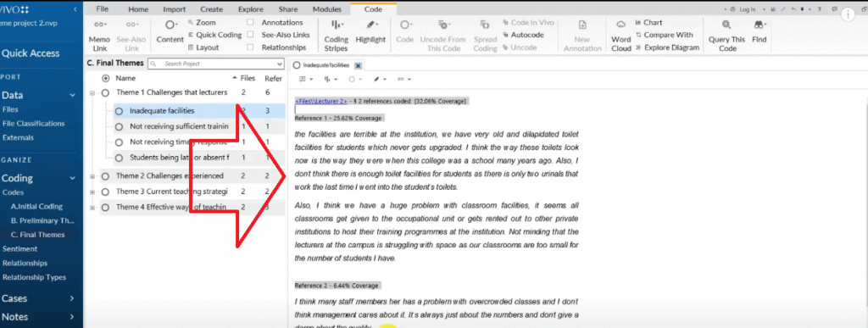Toggle Quick Coding bar option

[214, 35]
